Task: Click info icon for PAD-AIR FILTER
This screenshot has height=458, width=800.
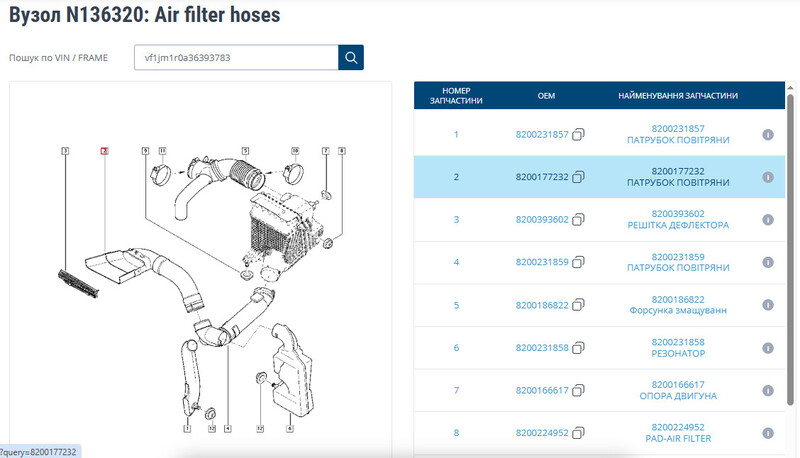Action: (768, 433)
